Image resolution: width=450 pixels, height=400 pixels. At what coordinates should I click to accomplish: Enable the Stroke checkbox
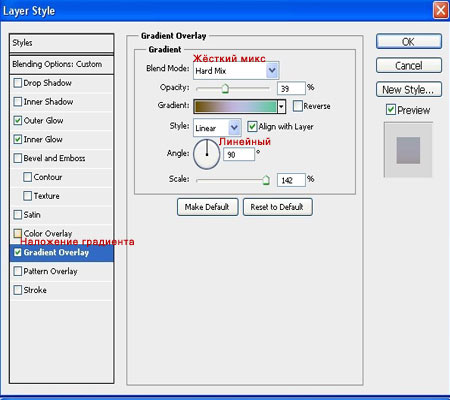coord(18,290)
